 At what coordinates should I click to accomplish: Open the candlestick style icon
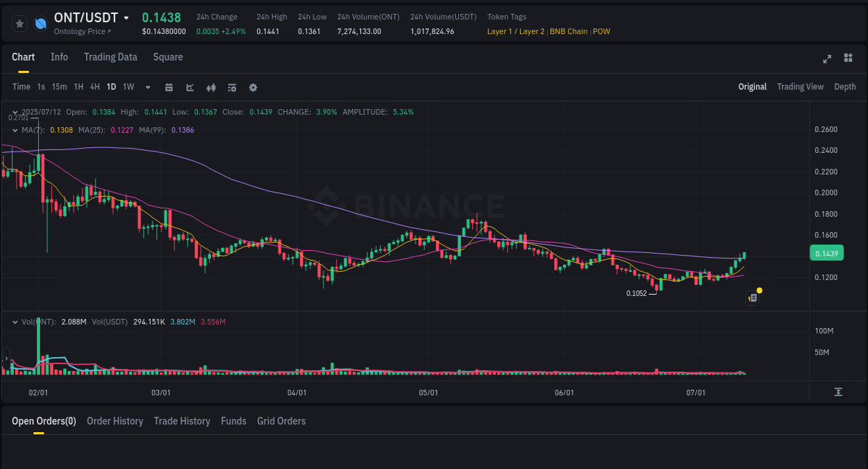click(210, 87)
